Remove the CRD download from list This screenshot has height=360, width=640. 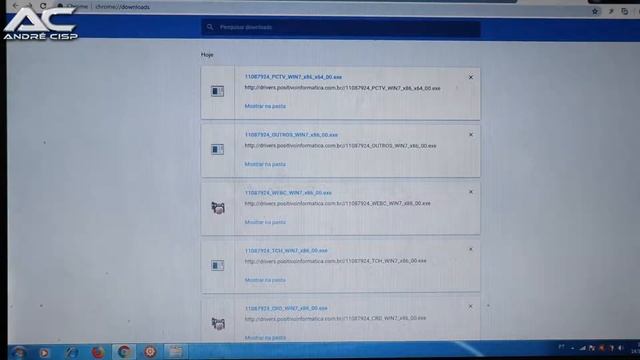click(x=470, y=306)
